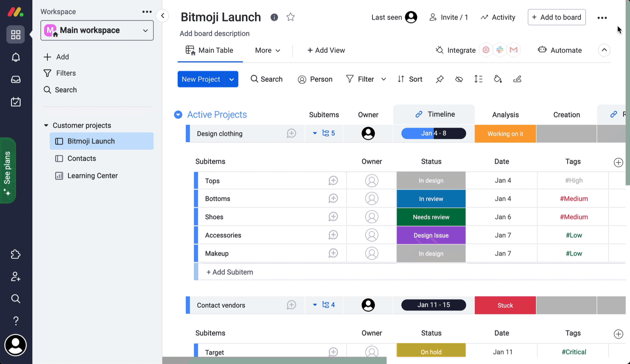The image size is (630, 364).
Task: Toggle hidden columns eye icon
Action: (x=459, y=79)
